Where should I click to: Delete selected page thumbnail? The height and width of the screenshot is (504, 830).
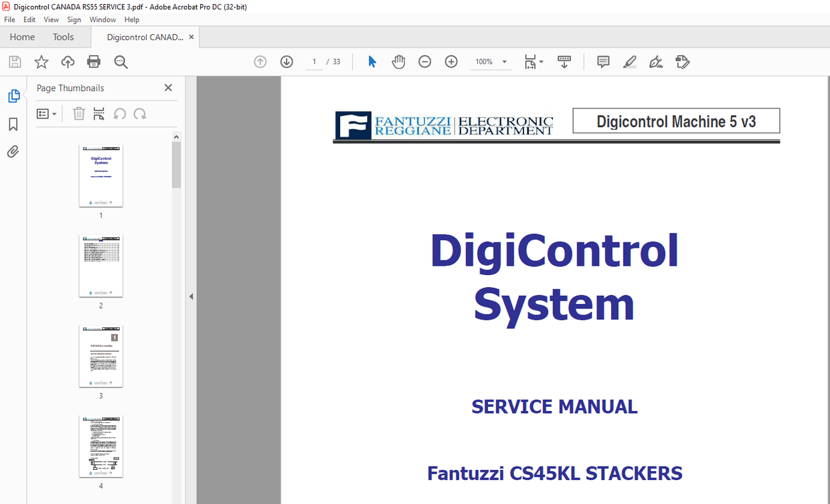pyautogui.click(x=78, y=114)
